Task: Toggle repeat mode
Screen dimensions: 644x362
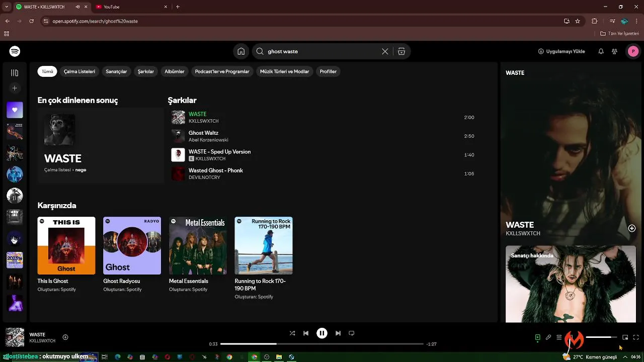Action: (352, 333)
